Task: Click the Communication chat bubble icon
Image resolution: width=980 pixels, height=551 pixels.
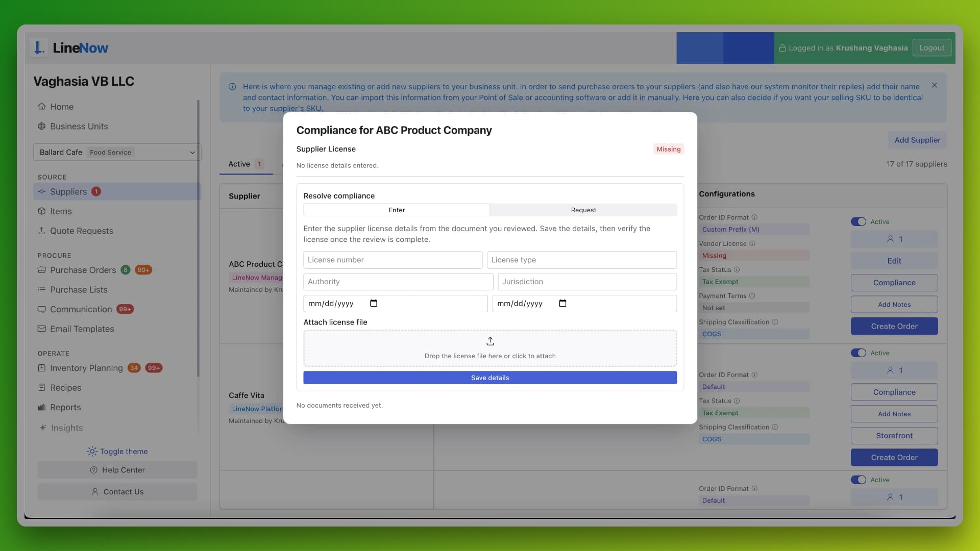Action: pyautogui.click(x=42, y=310)
